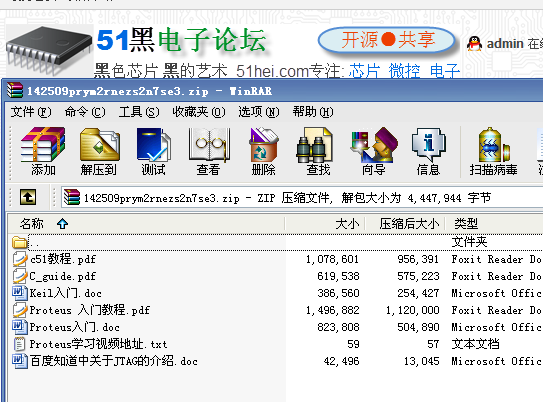Click size value 1,078,601

[332, 259]
